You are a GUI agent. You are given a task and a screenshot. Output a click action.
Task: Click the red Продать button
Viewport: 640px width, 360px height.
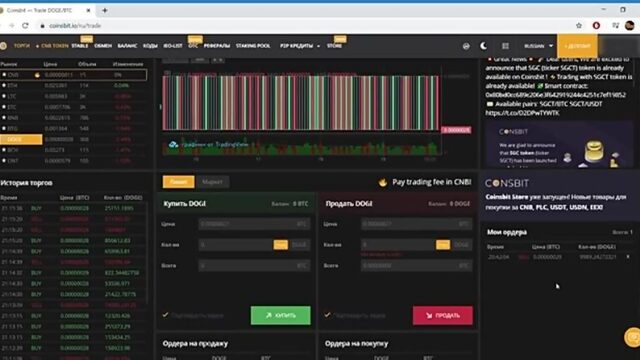(x=443, y=315)
